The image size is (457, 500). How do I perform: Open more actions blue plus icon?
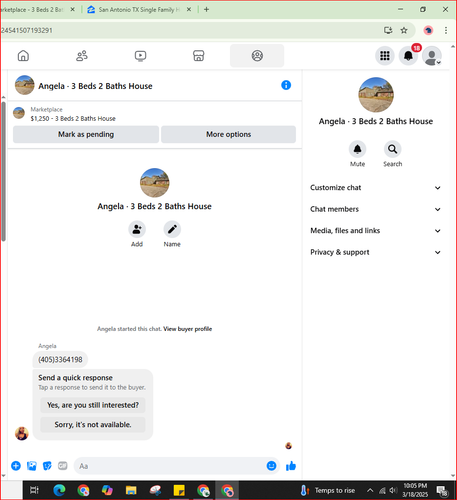16,466
